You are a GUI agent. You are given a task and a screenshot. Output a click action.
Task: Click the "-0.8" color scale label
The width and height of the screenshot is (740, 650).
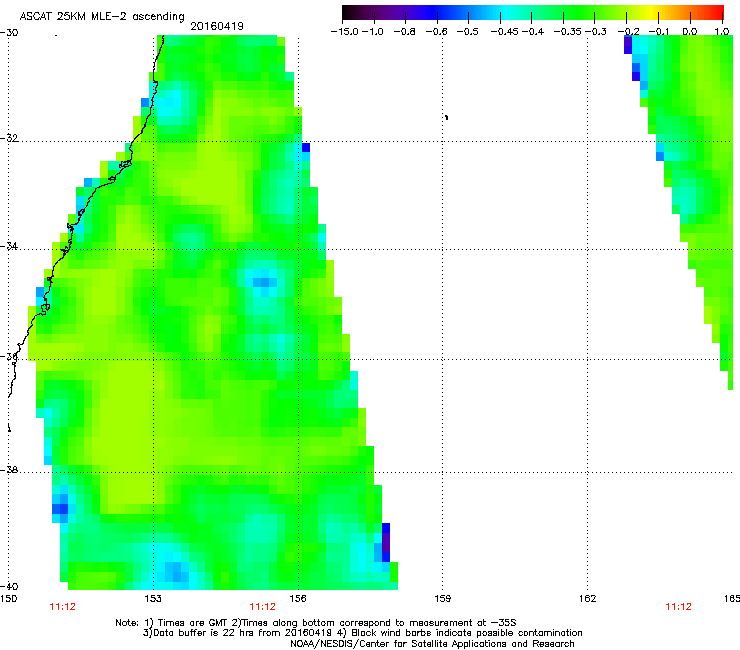(x=405, y=32)
